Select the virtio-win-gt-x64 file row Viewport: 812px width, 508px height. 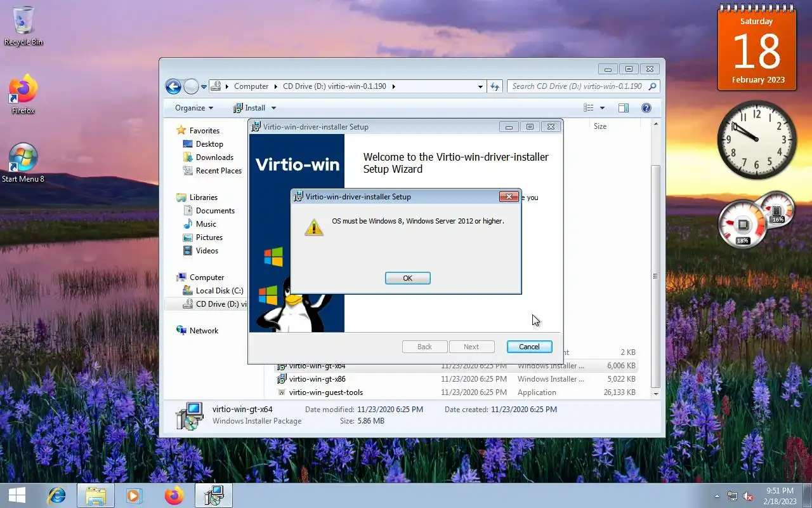coord(456,366)
